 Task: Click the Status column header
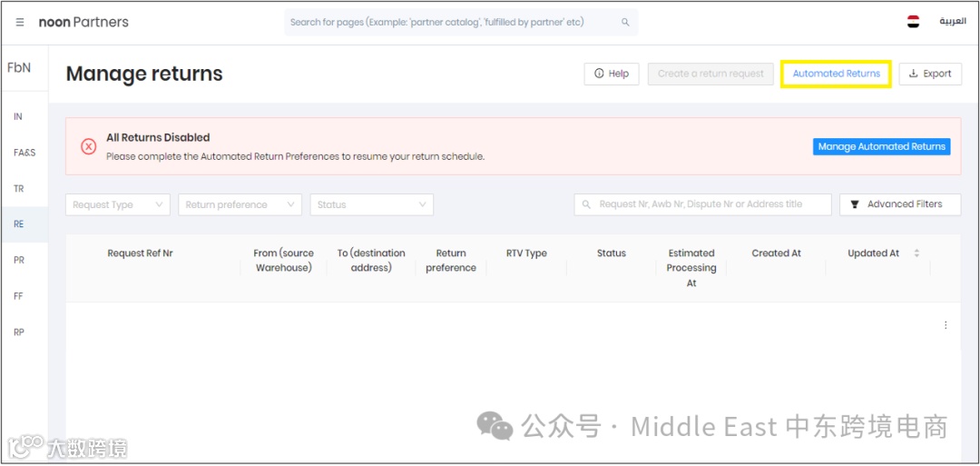612,253
